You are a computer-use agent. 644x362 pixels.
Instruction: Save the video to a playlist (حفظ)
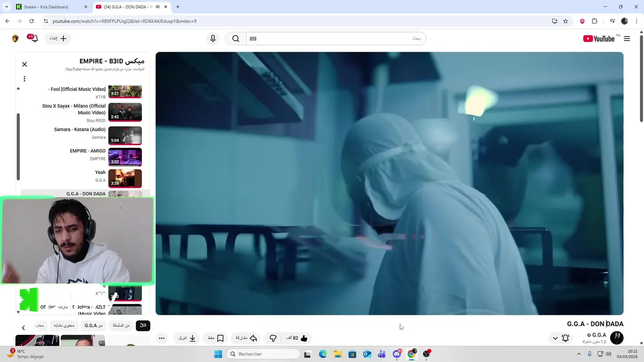pyautogui.click(x=216, y=338)
